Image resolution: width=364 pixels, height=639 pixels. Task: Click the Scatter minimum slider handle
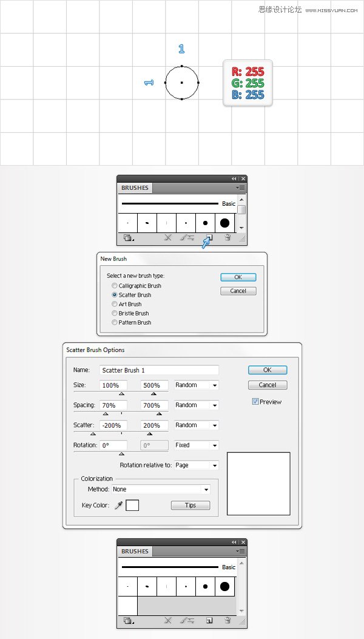click(x=93, y=434)
